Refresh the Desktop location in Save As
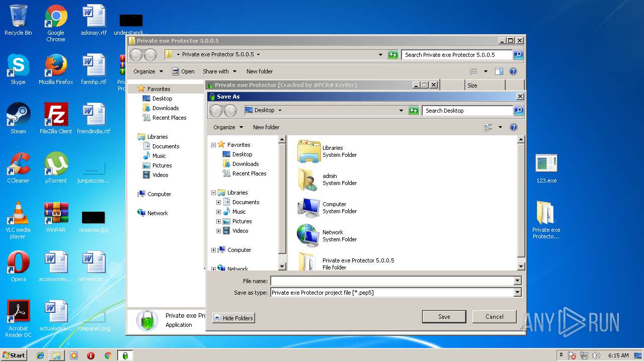The width and height of the screenshot is (644, 362). 414,111
